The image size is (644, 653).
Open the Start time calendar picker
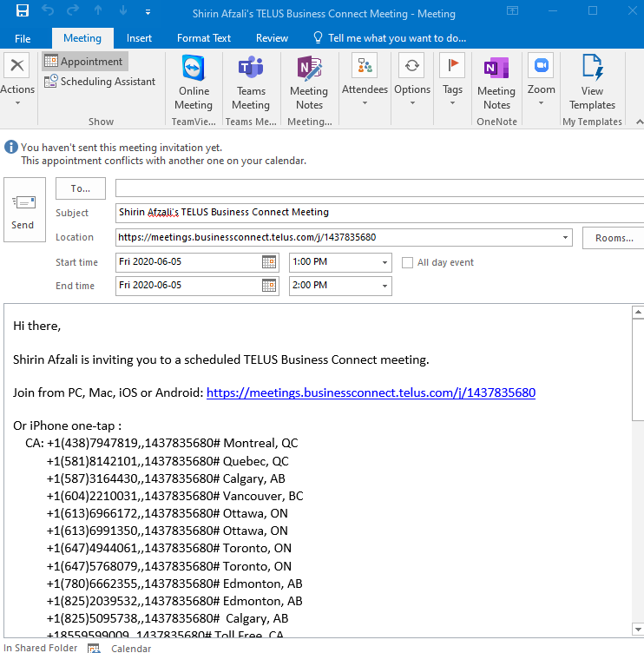click(269, 262)
